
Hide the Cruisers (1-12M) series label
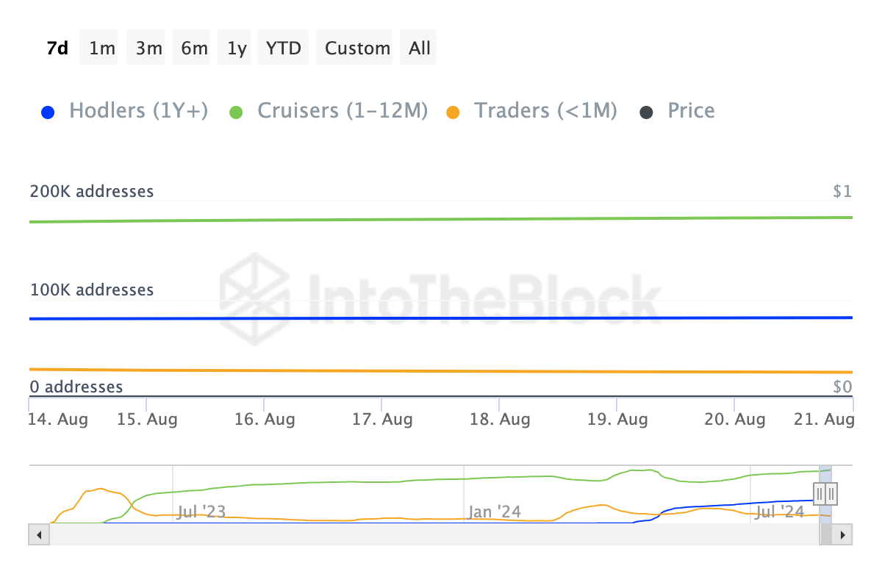[343, 111]
